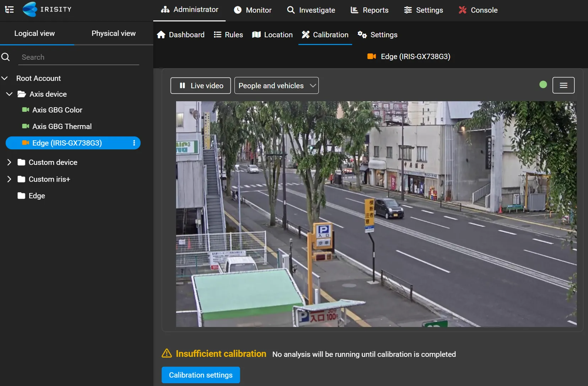Focus the sidebar Search field

(x=79, y=57)
